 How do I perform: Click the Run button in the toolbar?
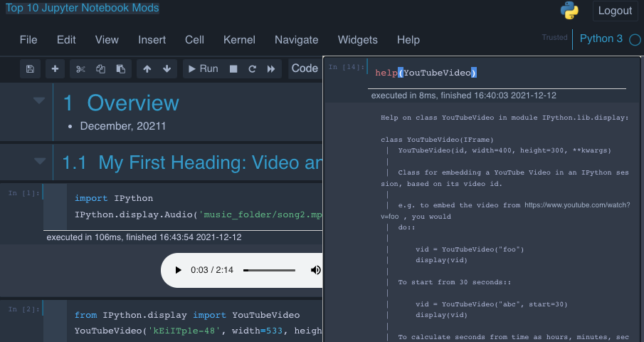203,68
